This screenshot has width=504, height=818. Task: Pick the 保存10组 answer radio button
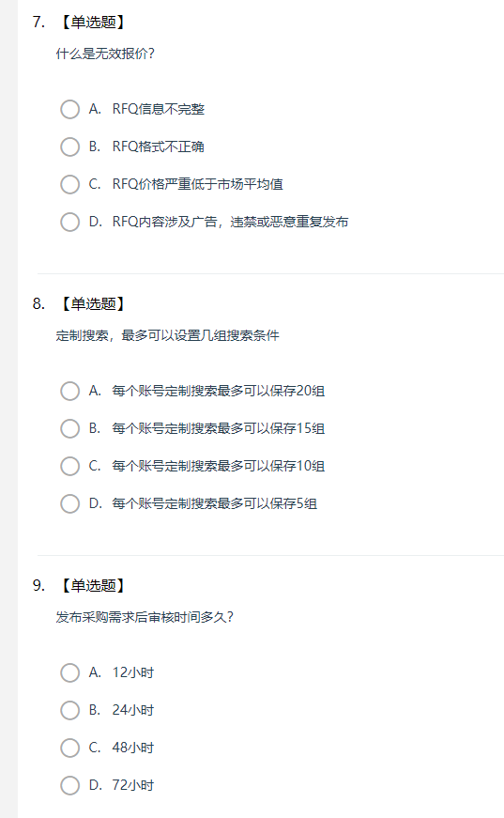coord(69,467)
